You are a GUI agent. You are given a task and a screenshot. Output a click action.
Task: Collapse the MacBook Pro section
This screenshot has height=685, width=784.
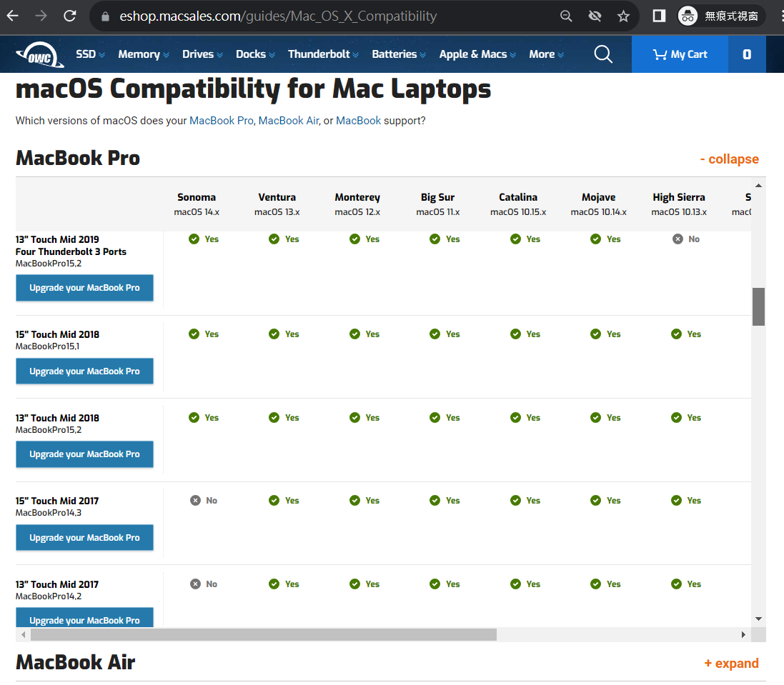coord(729,159)
